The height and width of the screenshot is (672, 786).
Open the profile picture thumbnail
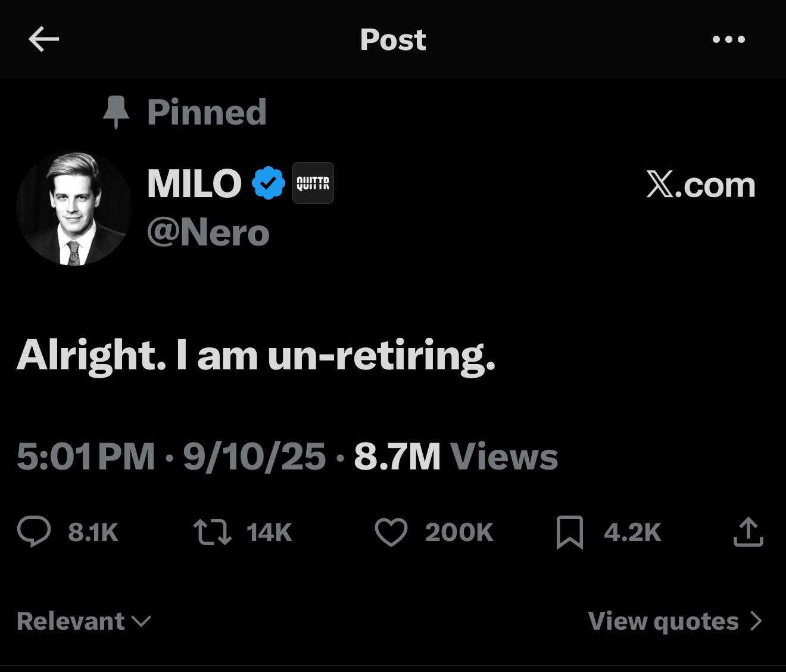(x=74, y=209)
